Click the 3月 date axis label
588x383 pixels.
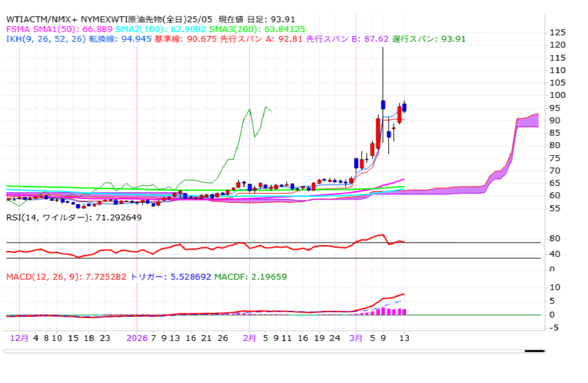356,338
